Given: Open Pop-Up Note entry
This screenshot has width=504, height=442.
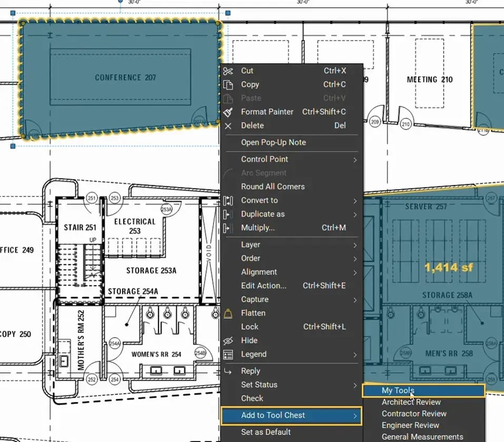Looking at the screenshot, I should tap(273, 142).
